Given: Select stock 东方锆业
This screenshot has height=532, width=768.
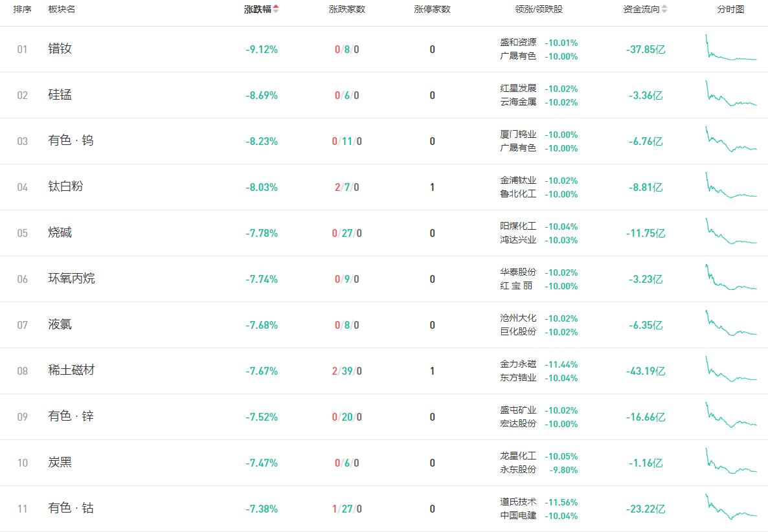Looking at the screenshot, I should [518, 379].
